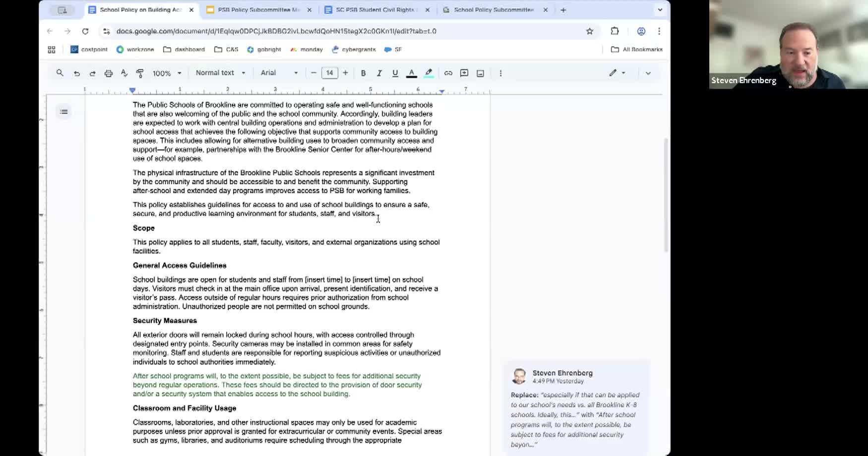Activate the paint format tool

(x=140, y=73)
